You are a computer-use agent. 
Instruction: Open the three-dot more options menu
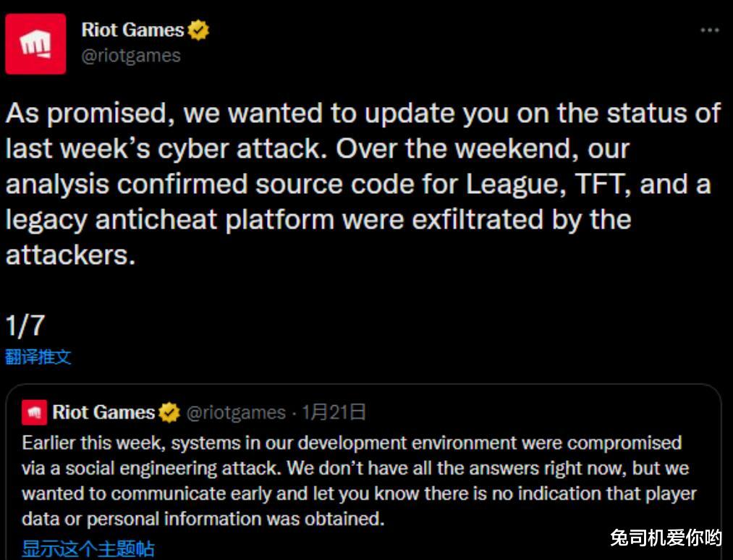(710, 30)
